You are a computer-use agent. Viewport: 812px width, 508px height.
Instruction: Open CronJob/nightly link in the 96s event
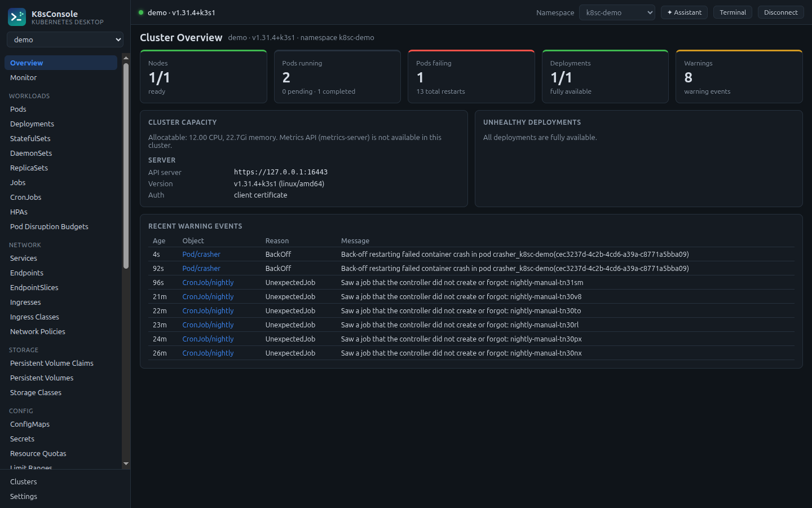click(208, 282)
